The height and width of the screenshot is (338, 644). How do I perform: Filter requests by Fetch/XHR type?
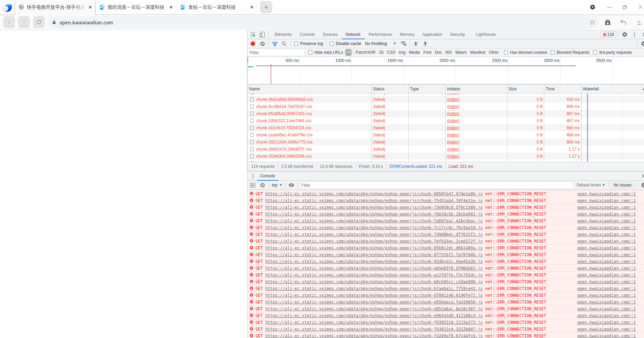(365, 52)
